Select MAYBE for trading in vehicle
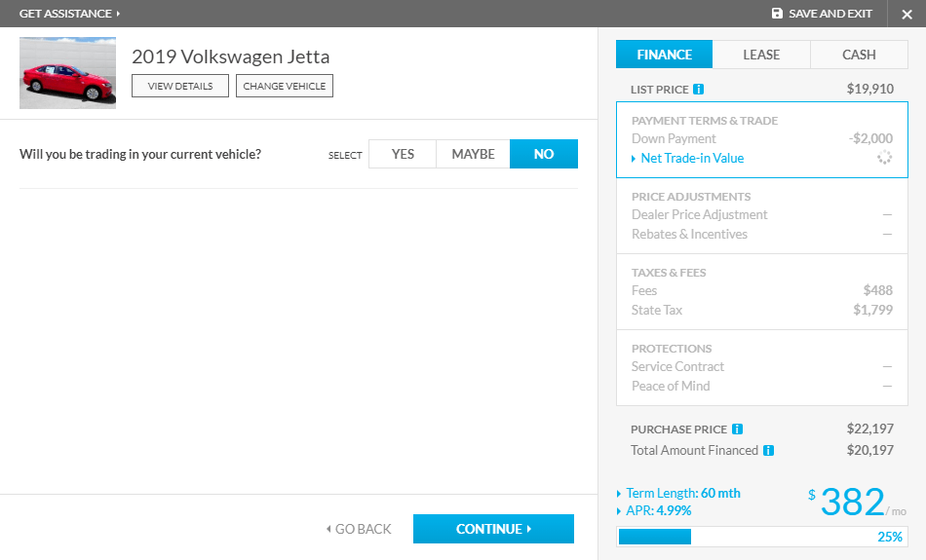Screen dimensions: 926x560 click(473, 154)
